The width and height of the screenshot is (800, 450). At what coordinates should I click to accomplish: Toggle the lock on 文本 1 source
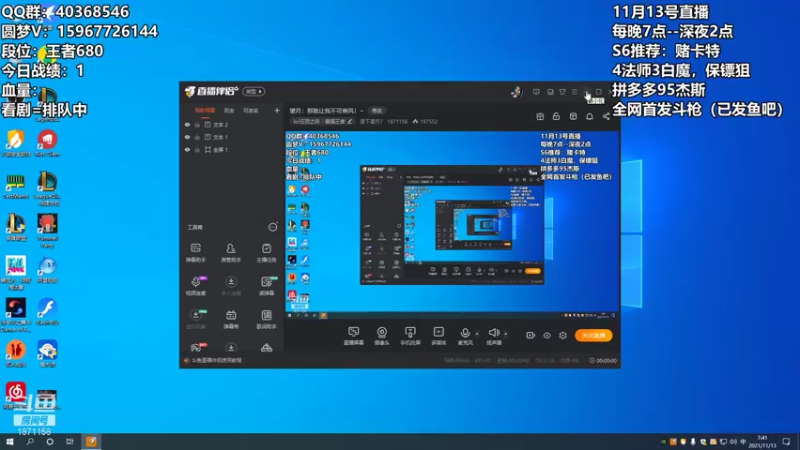(197, 137)
